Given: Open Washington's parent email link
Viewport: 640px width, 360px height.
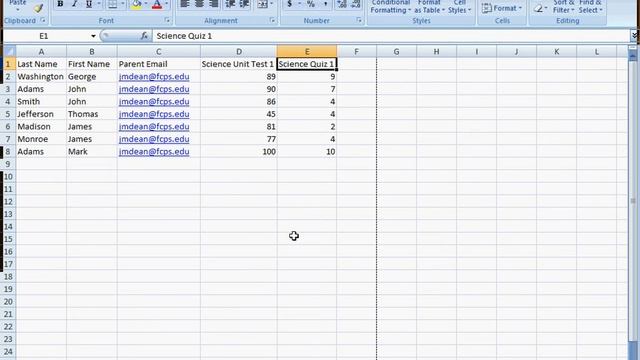Looking at the screenshot, I should 154,76.
